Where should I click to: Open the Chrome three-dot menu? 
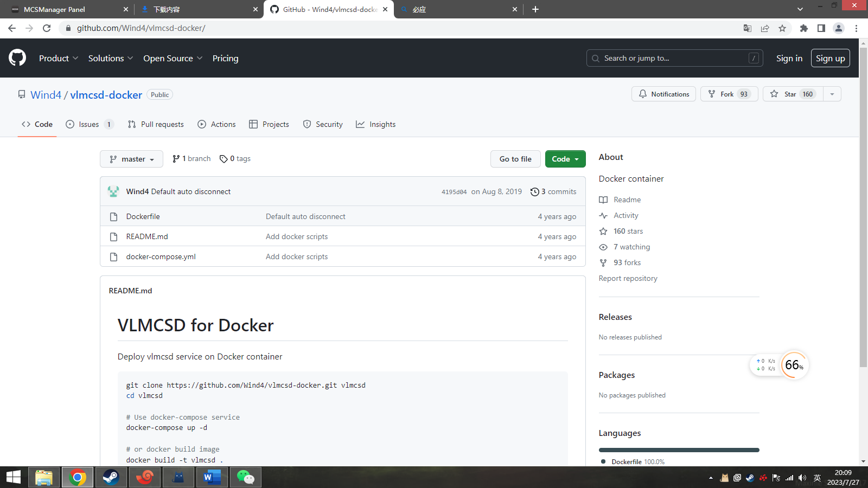pyautogui.click(x=857, y=28)
